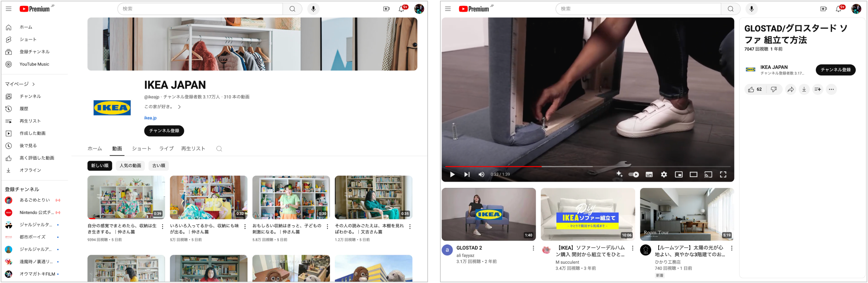Open options for おもしろい収納はきっと video
The width and height of the screenshot is (868, 283).
327,226
